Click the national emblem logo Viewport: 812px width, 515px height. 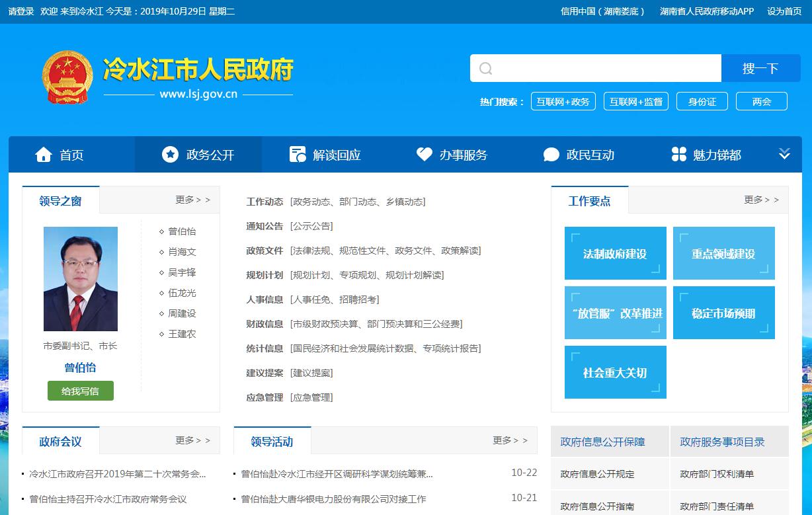[x=68, y=77]
